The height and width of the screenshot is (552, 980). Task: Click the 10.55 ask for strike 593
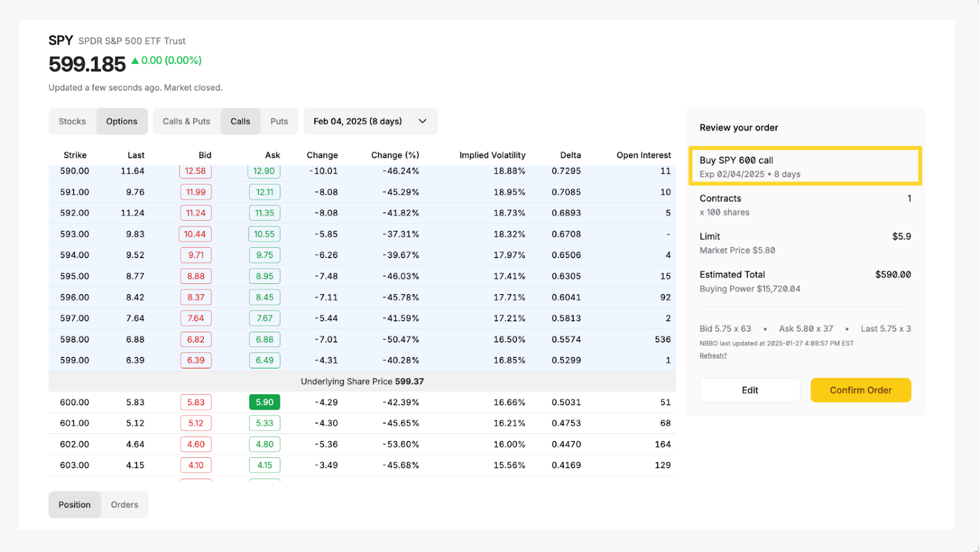[x=265, y=234]
